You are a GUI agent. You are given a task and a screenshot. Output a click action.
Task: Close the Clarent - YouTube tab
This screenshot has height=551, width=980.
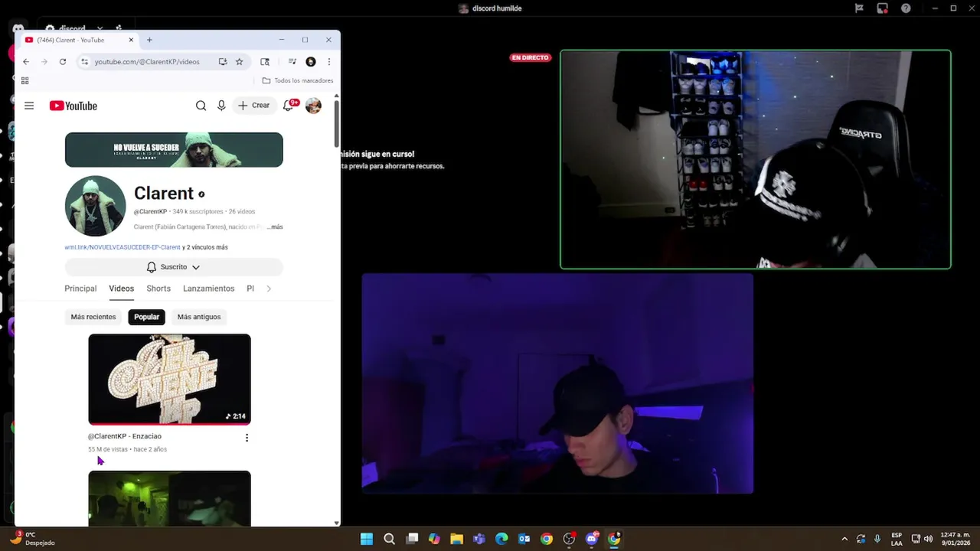[131, 40]
